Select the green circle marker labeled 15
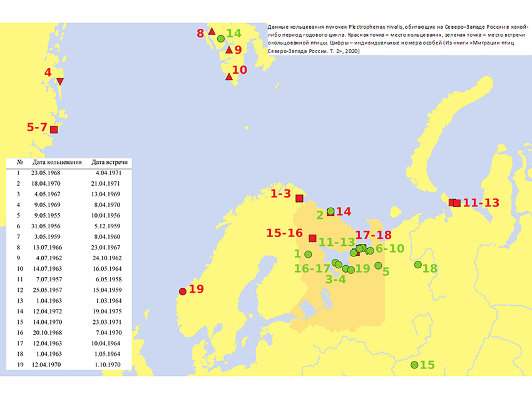 [x=414, y=365]
